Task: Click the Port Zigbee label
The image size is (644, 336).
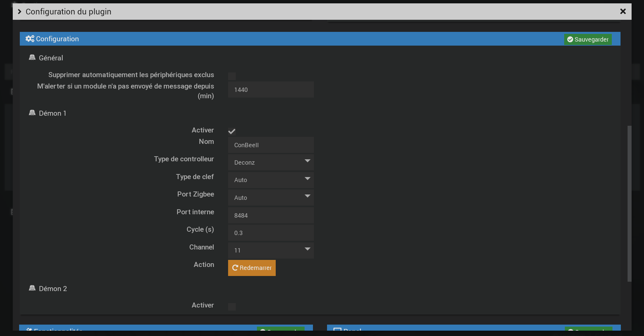Action: click(196, 194)
